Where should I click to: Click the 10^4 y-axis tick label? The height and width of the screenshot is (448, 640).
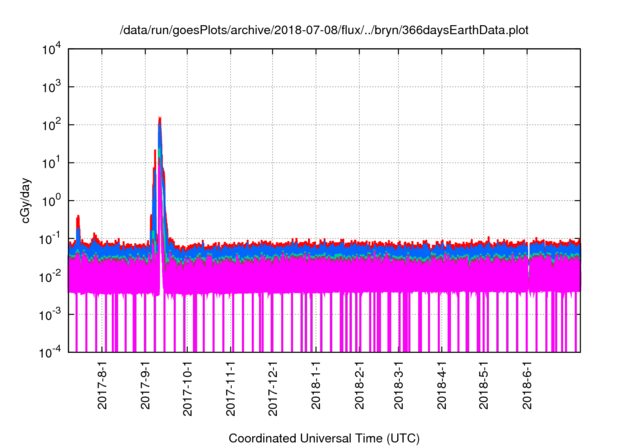pyautogui.click(x=51, y=49)
